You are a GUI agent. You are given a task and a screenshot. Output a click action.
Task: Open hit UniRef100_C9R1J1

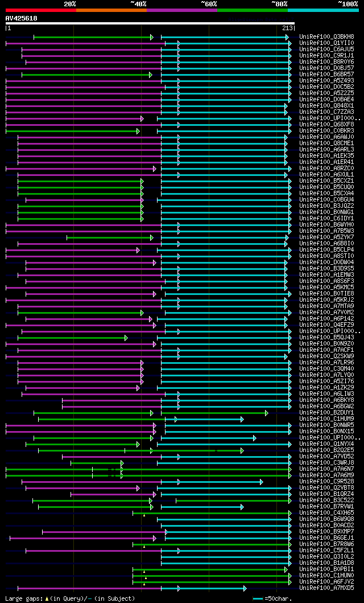click(x=327, y=56)
